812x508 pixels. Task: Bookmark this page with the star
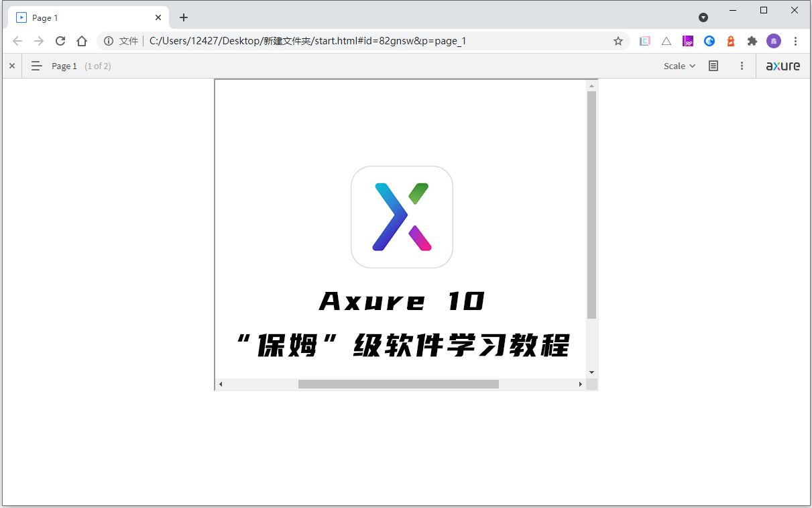click(618, 41)
